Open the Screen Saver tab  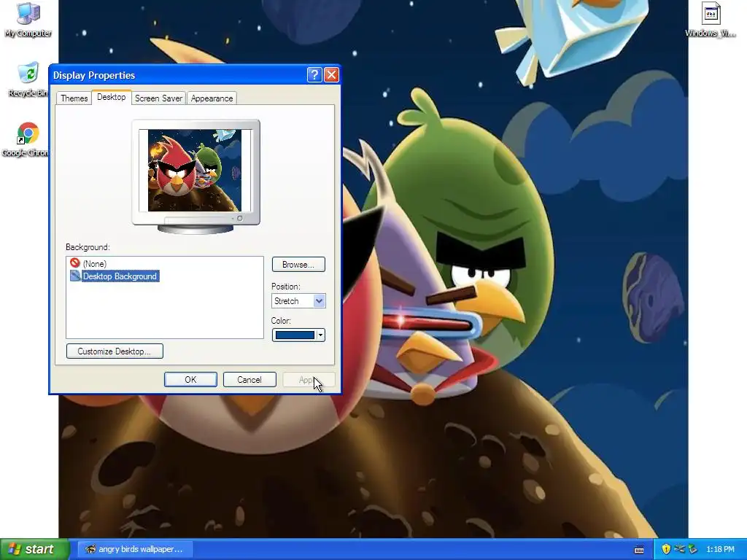pyautogui.click(x=158, y=98)
